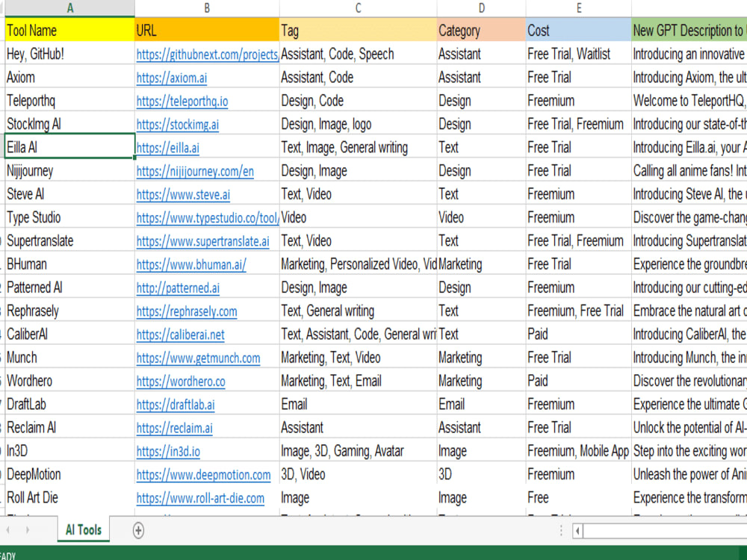This screenshot has height=560, width=747.
Task: Select the Roll Art Die cell
Action: tap(70, 497)
